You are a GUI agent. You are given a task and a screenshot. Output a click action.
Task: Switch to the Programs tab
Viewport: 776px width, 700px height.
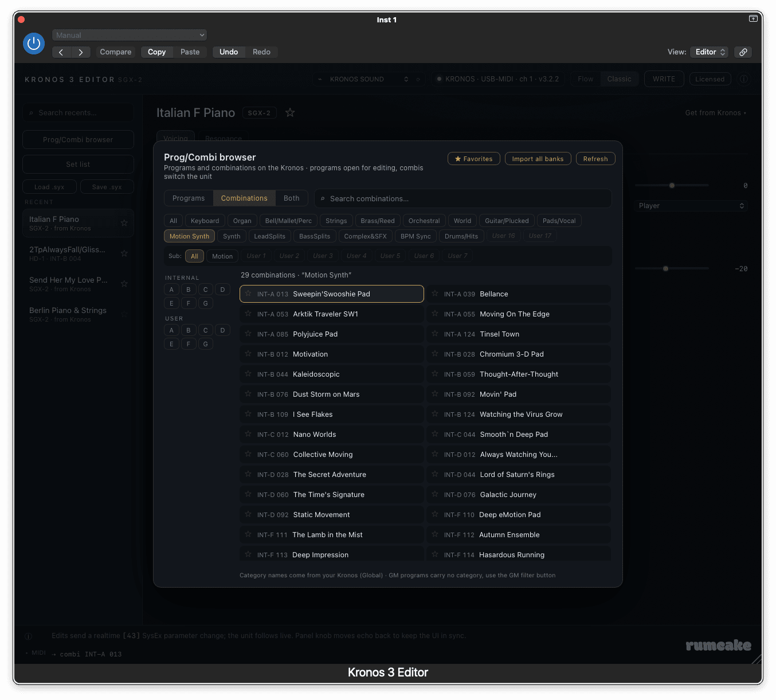[x=189, y=198]
